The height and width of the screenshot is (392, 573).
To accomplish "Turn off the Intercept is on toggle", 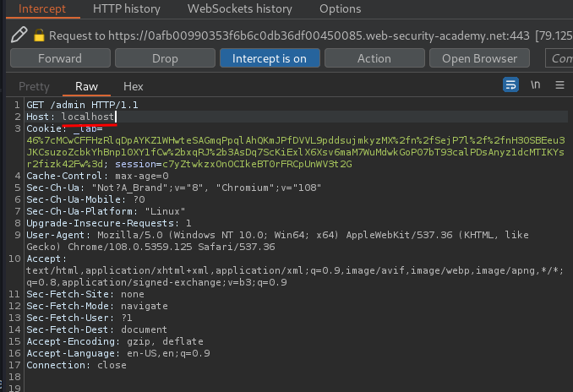I will point(270,58).
